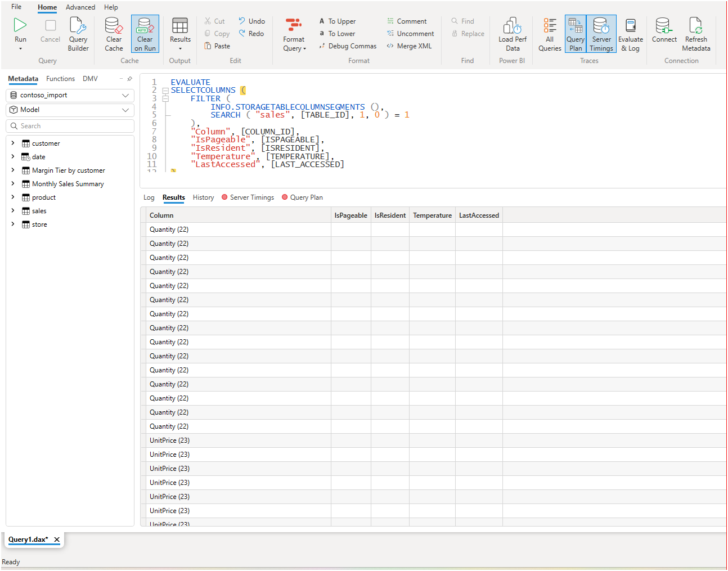This screenshot has height=571, width=728.
Task: Cut the selected text
Action: (x=214, y=21)
